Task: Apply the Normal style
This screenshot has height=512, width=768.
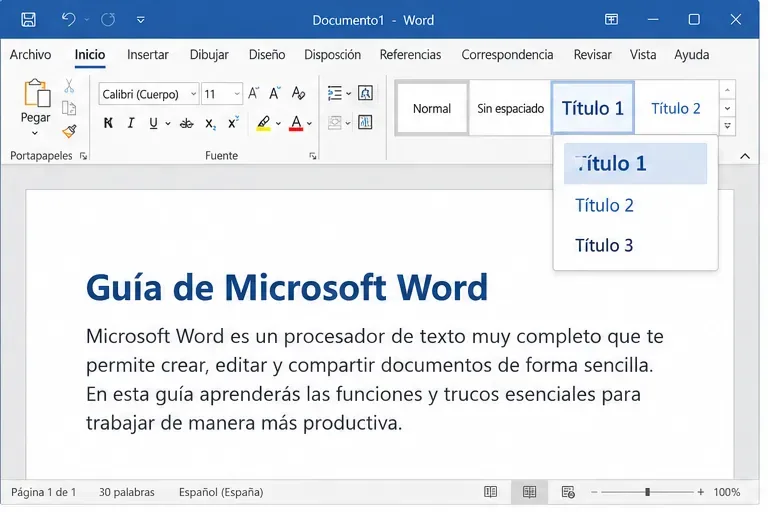Action: click(432, 108)
